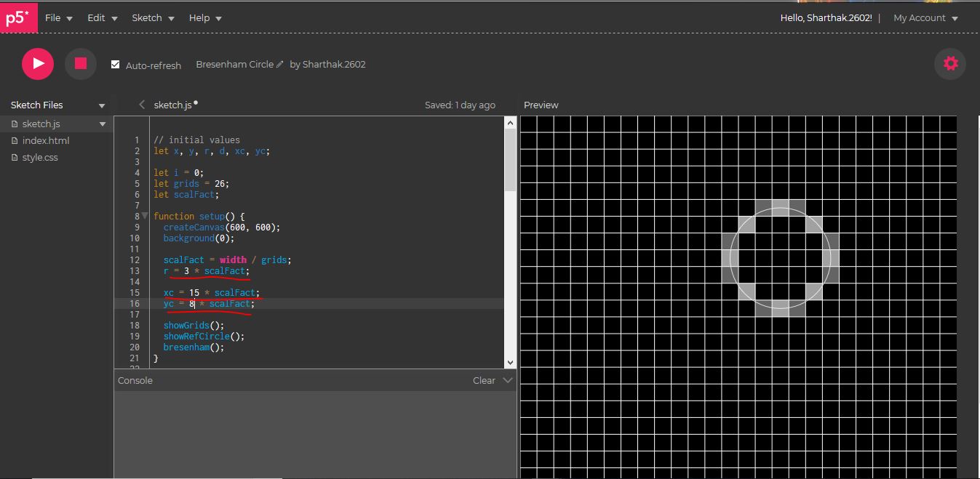This screenshot has width=980, height=479.
Task: Open the sketch.js options dropdown in sidebar
Action: 102,124
